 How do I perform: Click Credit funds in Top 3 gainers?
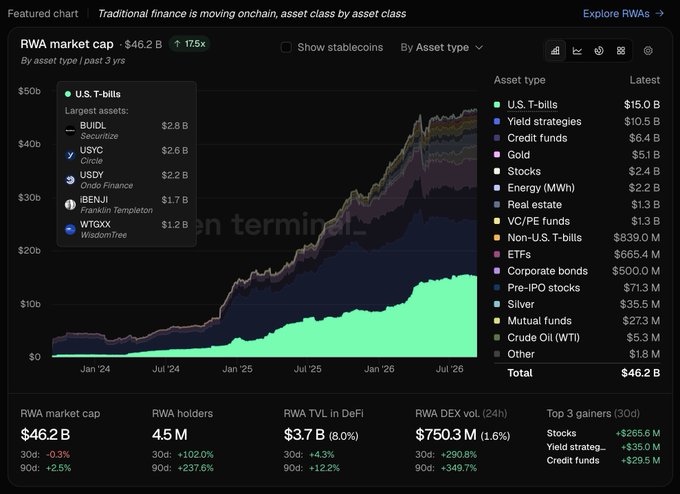[573, 461]
